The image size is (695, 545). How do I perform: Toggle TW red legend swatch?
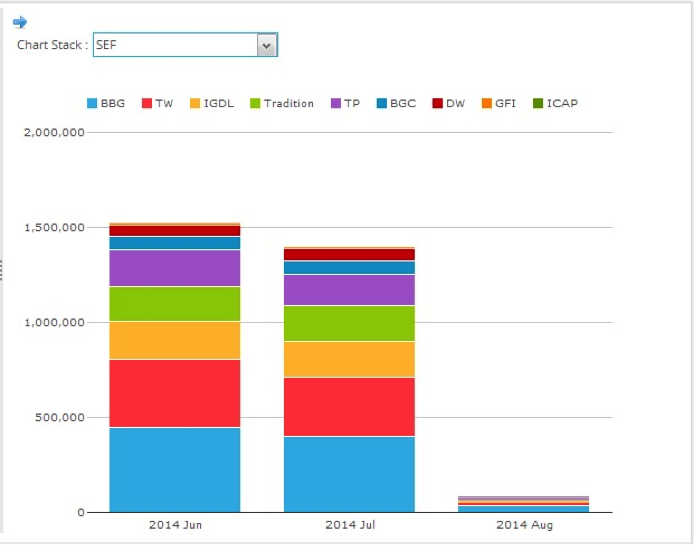tap(147, 103)
